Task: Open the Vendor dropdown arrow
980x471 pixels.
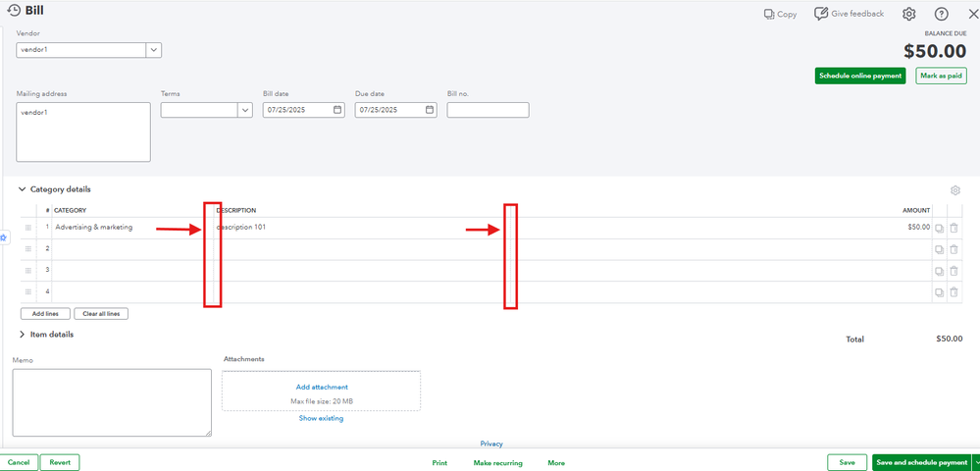Action: pos(154,50)
